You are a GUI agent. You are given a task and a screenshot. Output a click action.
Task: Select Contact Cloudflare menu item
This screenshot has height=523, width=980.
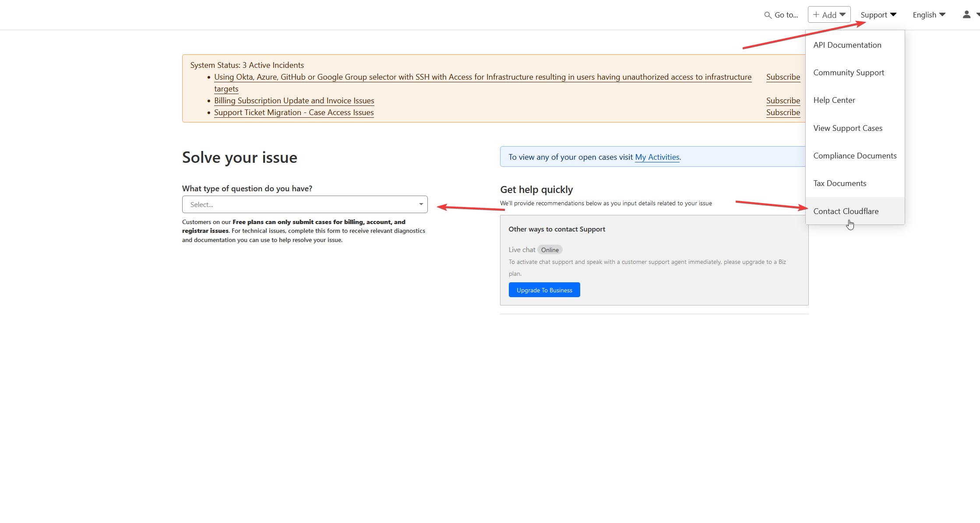click(x=846, y=211)
